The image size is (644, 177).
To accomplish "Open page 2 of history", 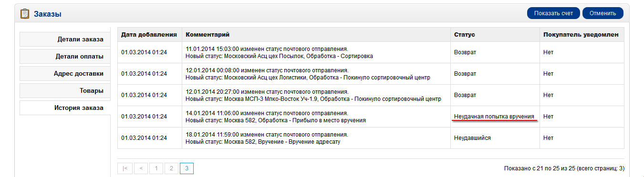I will tap(171, 168).
